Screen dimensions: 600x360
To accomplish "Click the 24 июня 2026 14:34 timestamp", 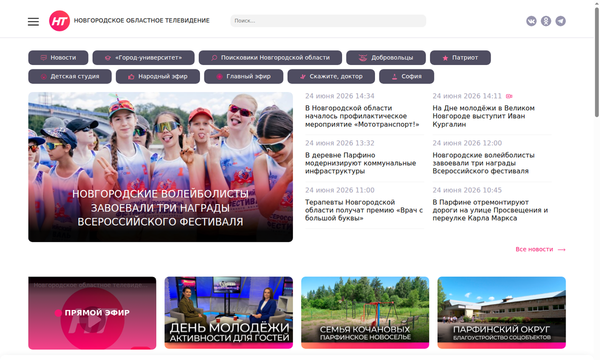I will click(340, 96).
